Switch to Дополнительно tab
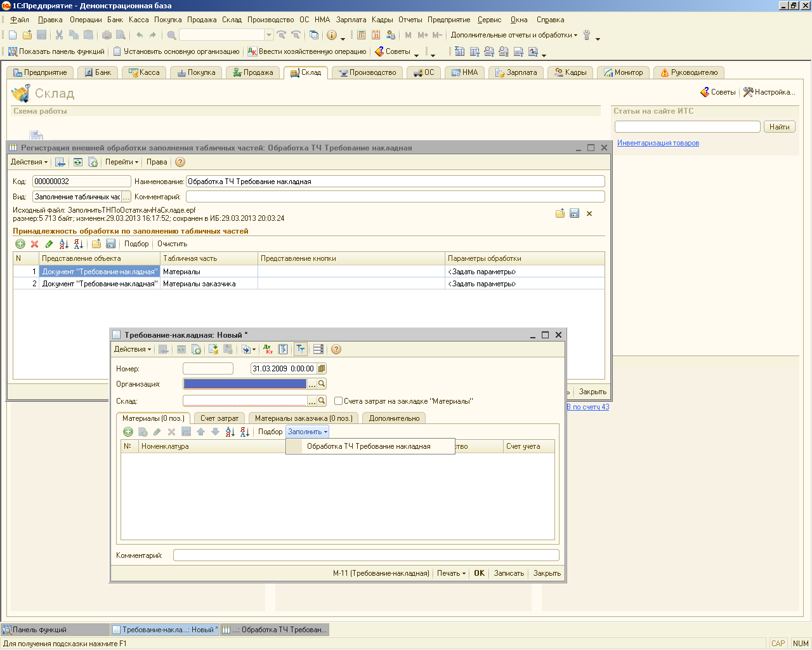Viewport: 812px width, 650px height. coord(394,418)
